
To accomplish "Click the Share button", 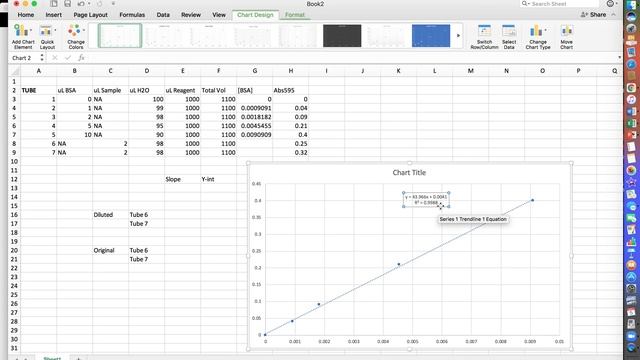I will tap(593, 15).
